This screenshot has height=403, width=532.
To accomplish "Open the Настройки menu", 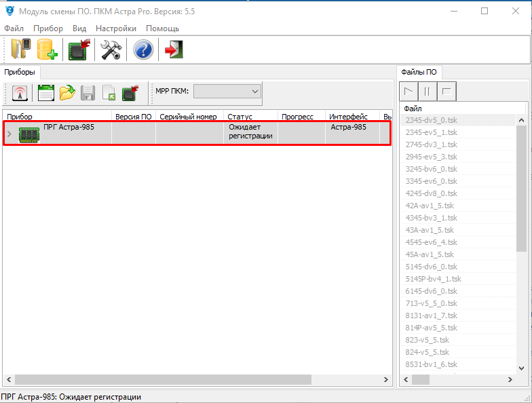I will click(115, 28).
